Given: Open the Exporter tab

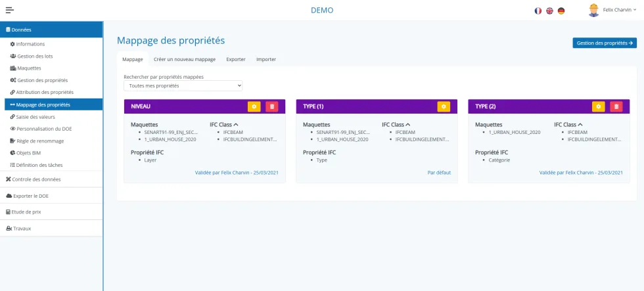Looking at the screenshot, I should pyautogui.click(x=236, y=59).
